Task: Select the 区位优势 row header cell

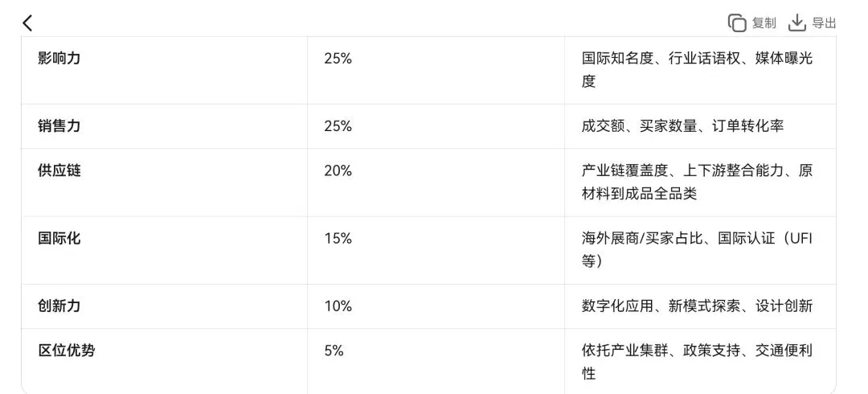Action: [165, 361]
